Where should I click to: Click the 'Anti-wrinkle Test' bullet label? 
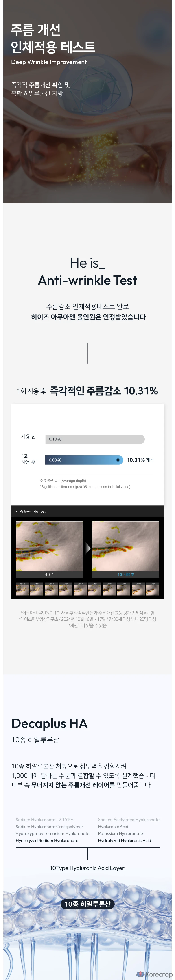tap(32, 511)
